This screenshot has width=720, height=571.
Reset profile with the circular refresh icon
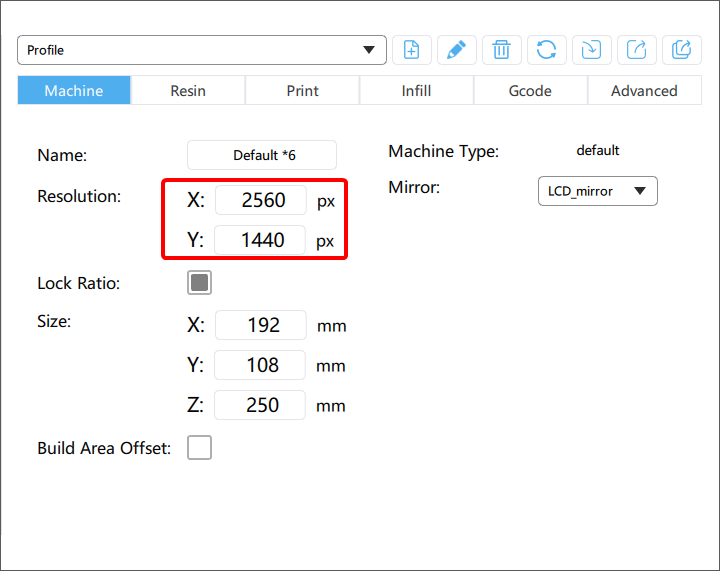point(546,50)
